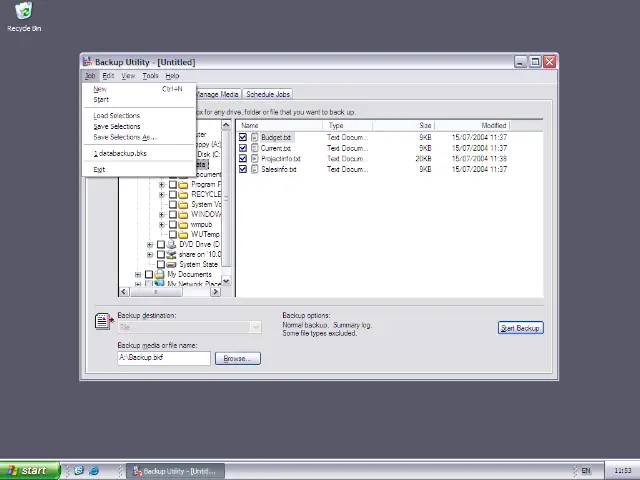Click the Browse button

[x=238, y=358]
